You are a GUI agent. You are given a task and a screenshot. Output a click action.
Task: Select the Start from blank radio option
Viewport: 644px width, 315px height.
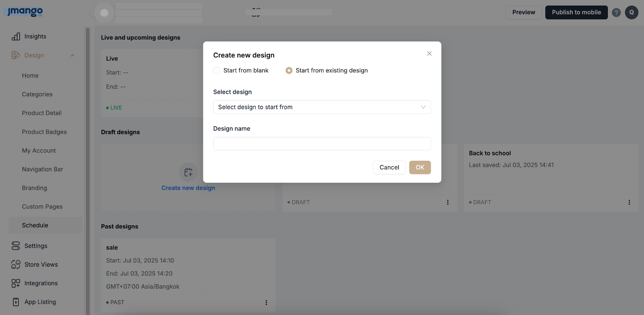(x=217, y=70)
